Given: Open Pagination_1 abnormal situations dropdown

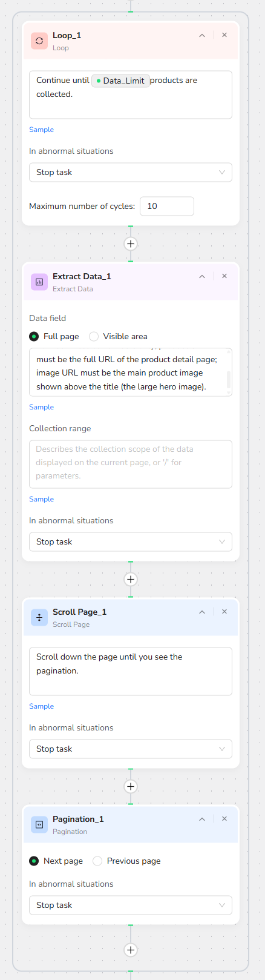Looking at the screenshot, I should (x=131, y=905).
